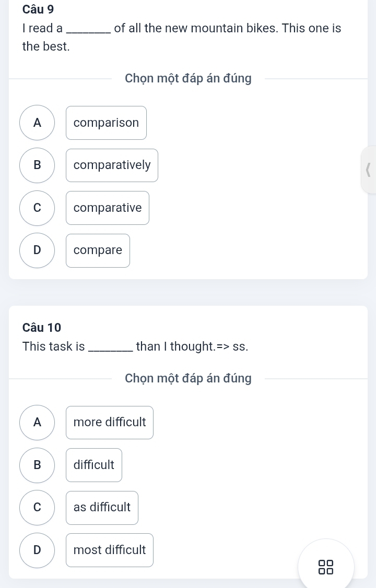Select radio D for question 10
This screenshot has height=588, width=376.
37,550
